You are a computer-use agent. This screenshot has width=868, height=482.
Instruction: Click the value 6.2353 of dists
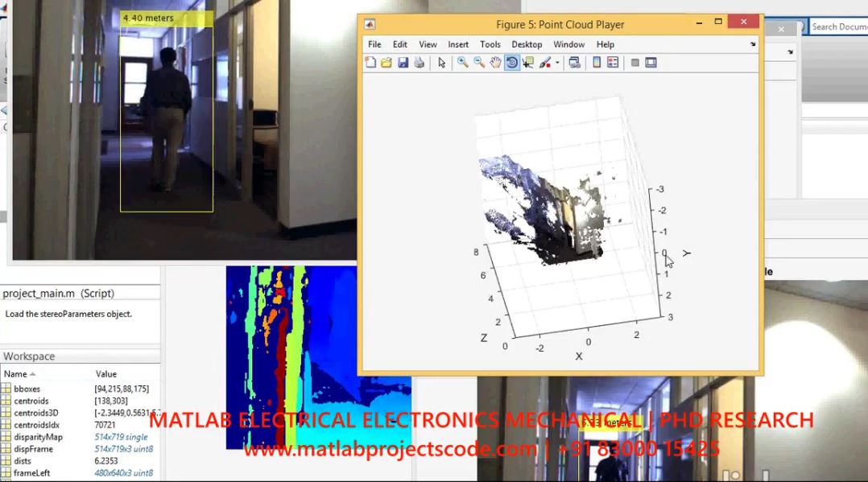[105, 461]
